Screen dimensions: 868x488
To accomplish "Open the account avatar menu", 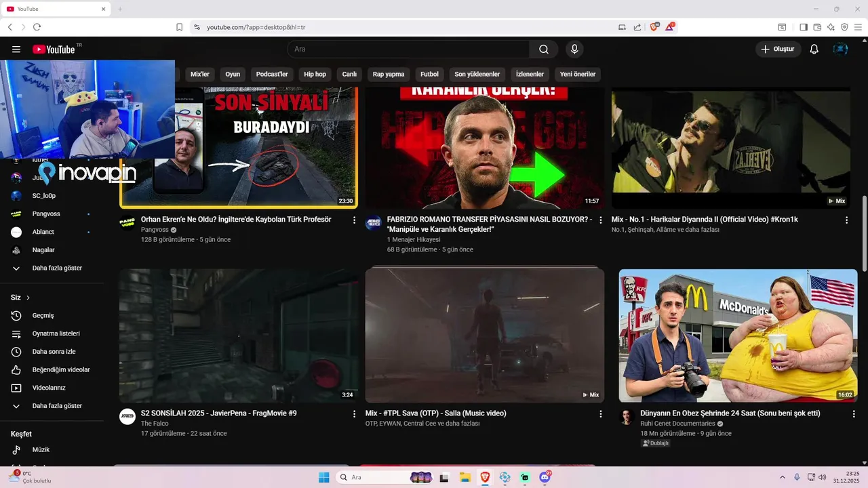I will click(x=840, y=49).
